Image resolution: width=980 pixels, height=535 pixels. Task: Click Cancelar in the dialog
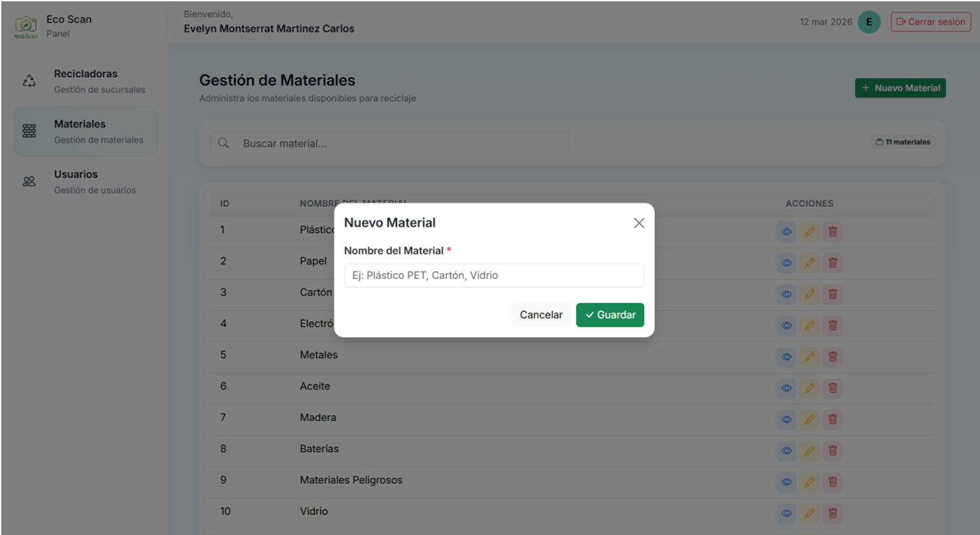click(541, 314)
